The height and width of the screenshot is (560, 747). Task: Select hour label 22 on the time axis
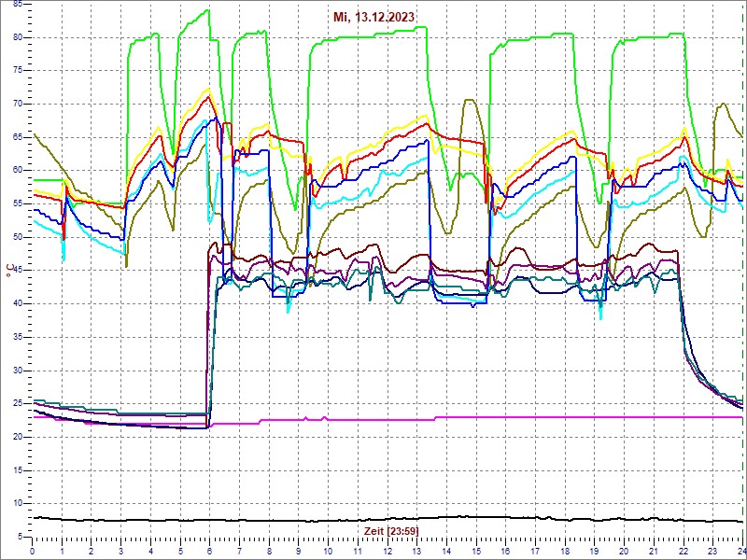coord(684,550)
